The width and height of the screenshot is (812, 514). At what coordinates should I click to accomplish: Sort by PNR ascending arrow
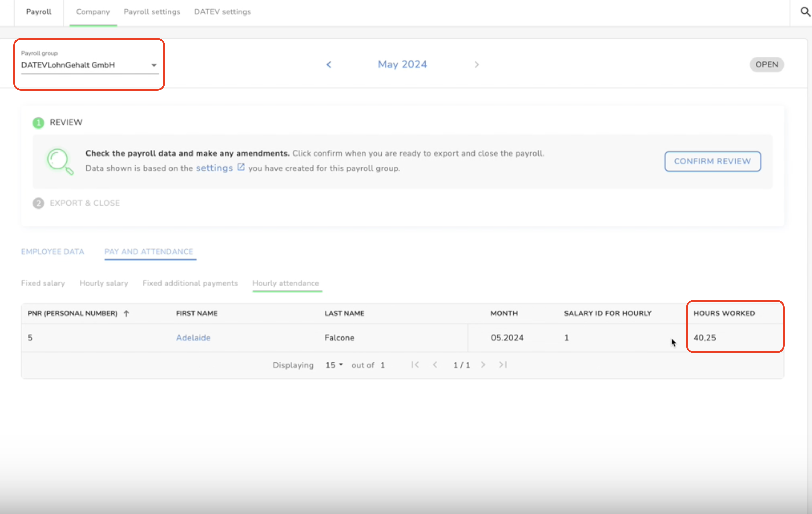(126, 313)
